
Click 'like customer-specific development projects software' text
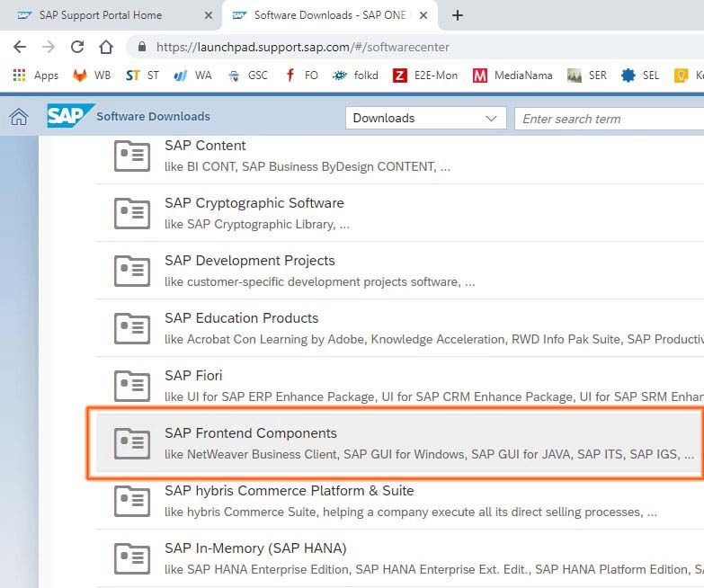pyautogui.click(x=320, y=281)
